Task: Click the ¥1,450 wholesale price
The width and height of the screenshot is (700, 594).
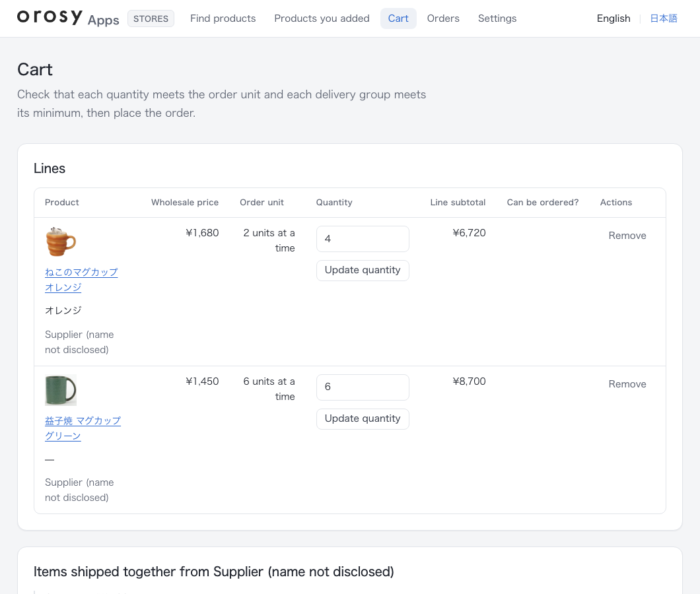Action: click(202, 381)
